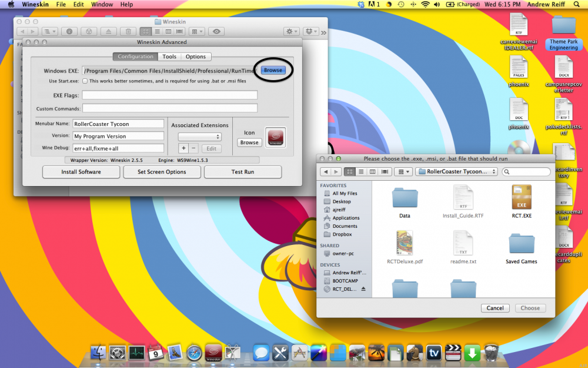
Task: Click the Install Software button
Action: pyautogui.click(x=81, y=172)
